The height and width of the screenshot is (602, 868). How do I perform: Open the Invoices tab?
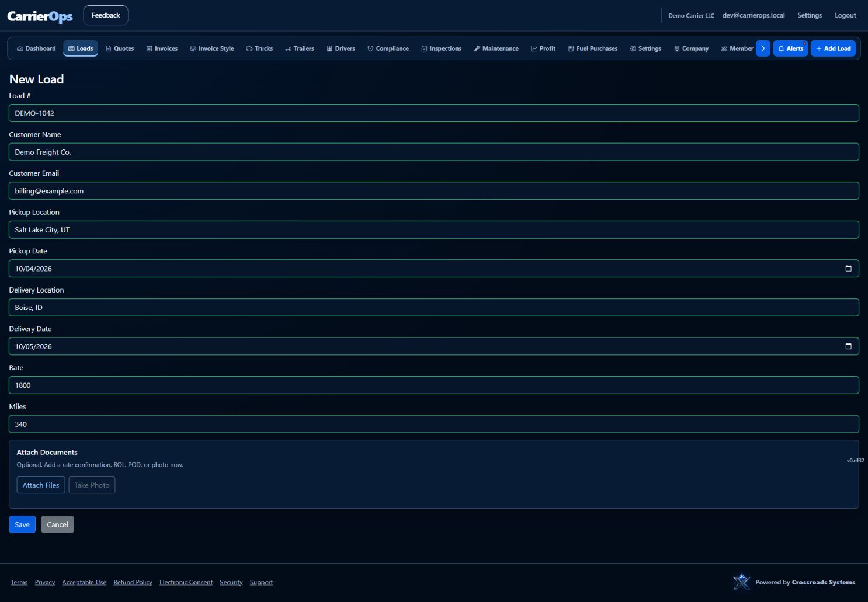coord(162,48)
